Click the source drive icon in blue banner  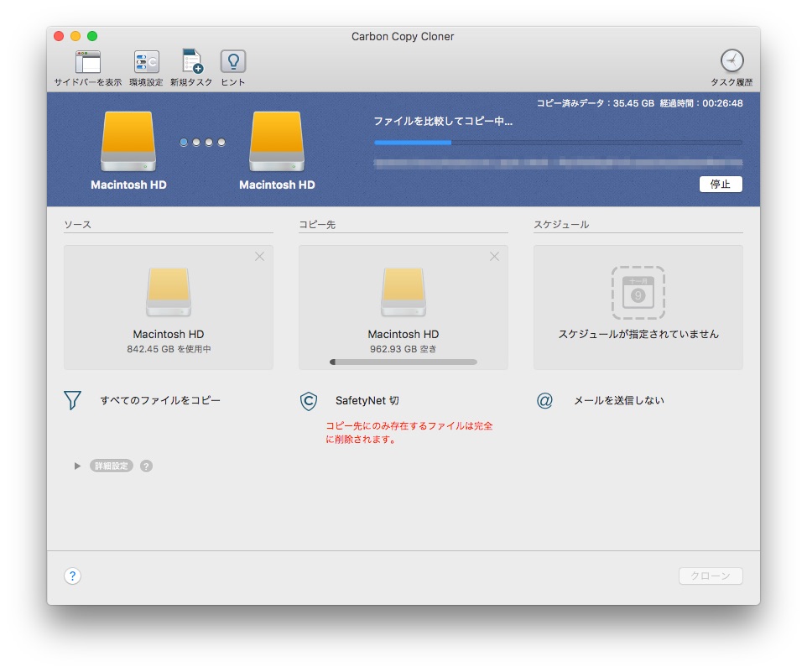coord(128,142)
